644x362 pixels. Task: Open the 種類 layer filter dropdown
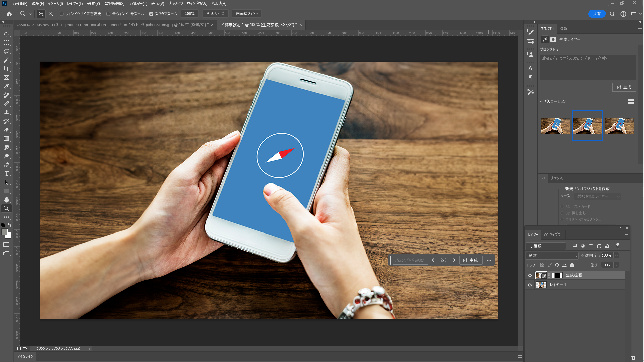point(546,246)
